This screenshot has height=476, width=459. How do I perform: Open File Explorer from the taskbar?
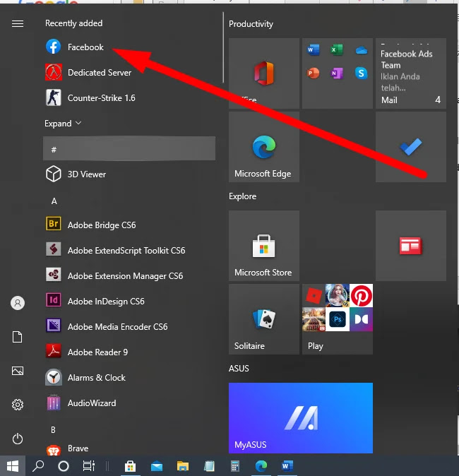pos(183,465)
